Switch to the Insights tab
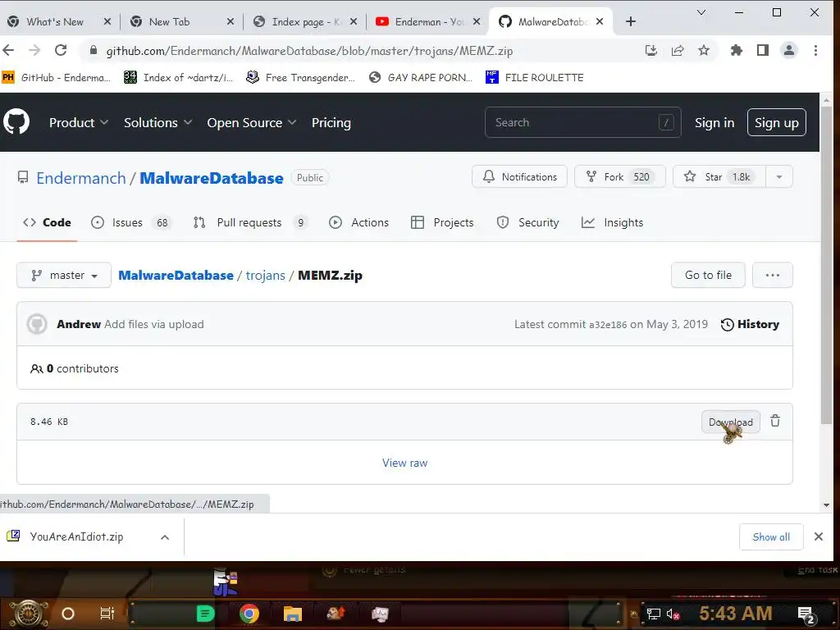The image size is (840, 630). pyautogui.click(x=612, y=222)
